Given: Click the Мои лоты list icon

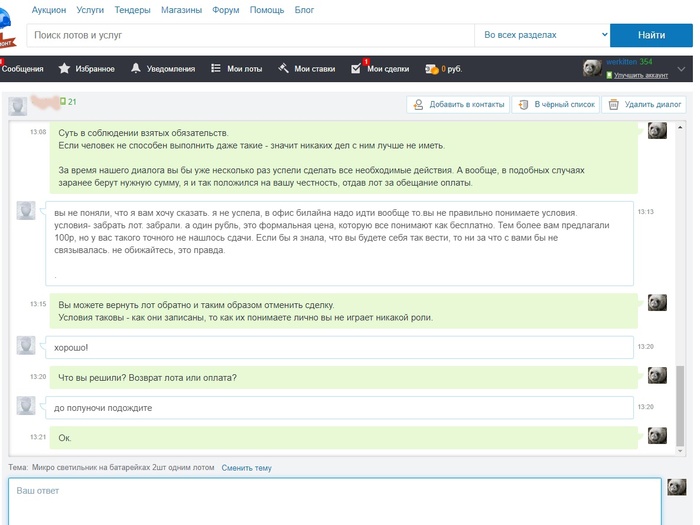Looking at the screenshot, I should coord(216,68).
